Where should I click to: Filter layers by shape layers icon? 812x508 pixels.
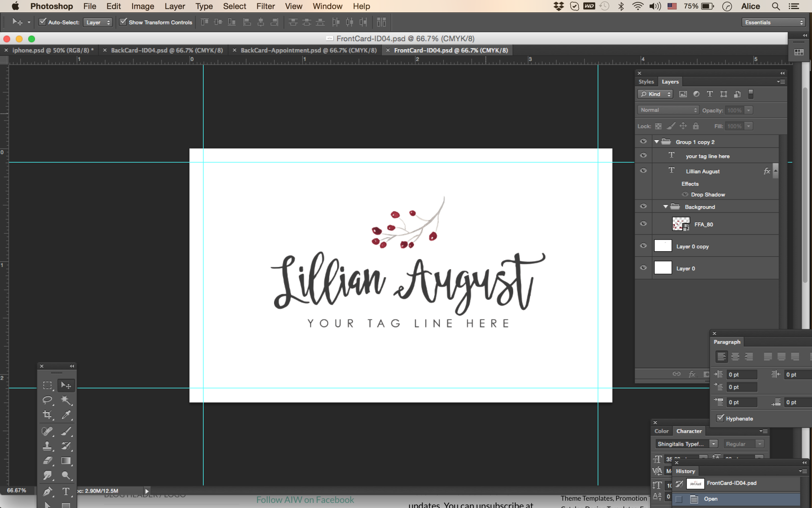tap(724, 94)
